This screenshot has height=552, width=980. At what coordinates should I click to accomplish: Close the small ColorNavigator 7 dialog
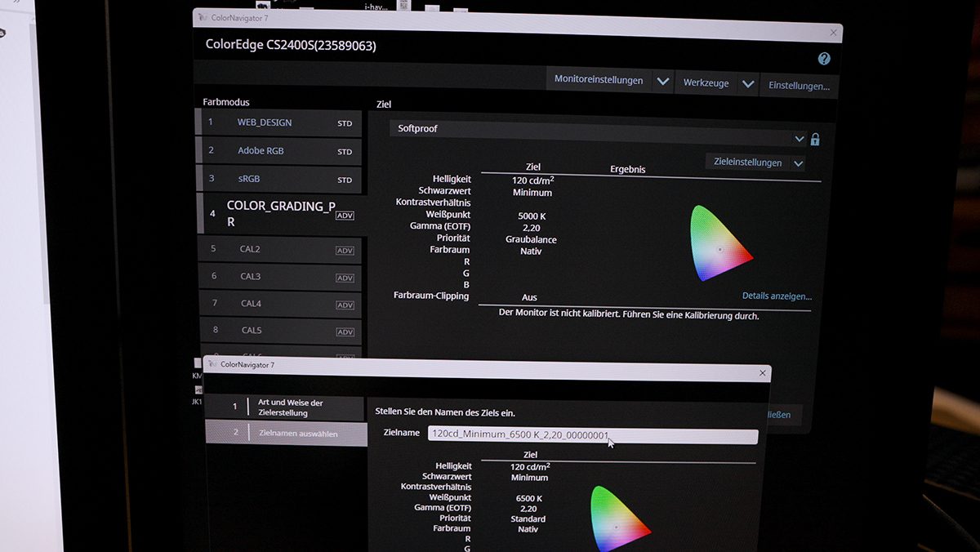763,373
